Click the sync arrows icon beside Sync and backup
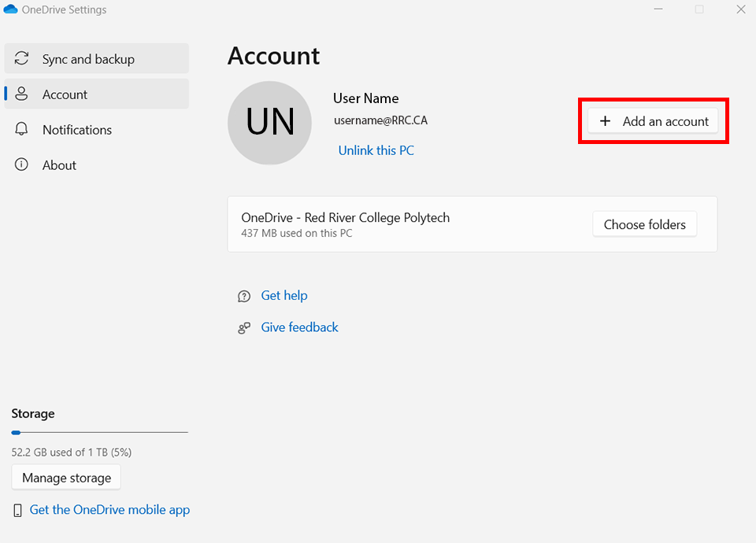 click(x=22, y=58)
